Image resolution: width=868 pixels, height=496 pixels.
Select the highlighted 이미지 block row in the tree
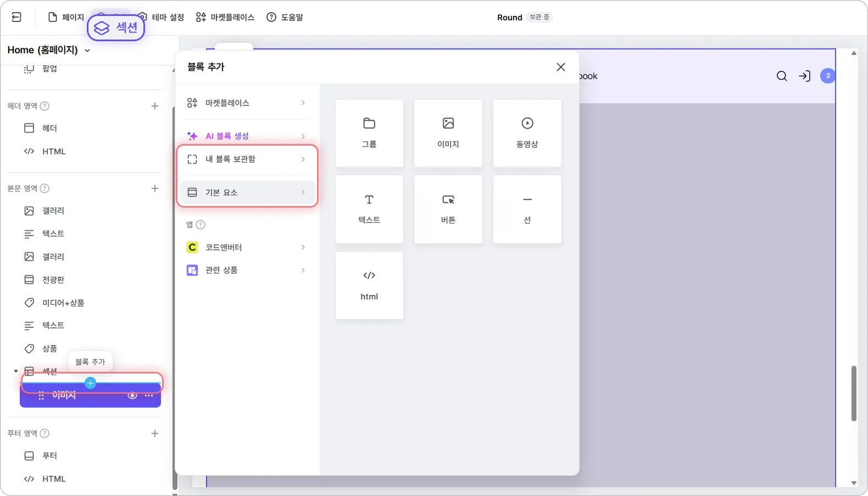point(91,395)
